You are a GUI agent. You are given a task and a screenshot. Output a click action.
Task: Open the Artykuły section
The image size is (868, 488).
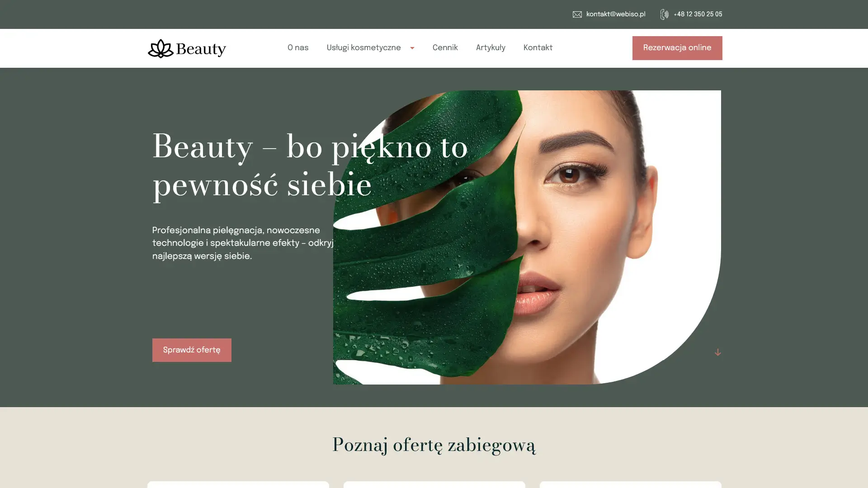[x=491, y=48]
